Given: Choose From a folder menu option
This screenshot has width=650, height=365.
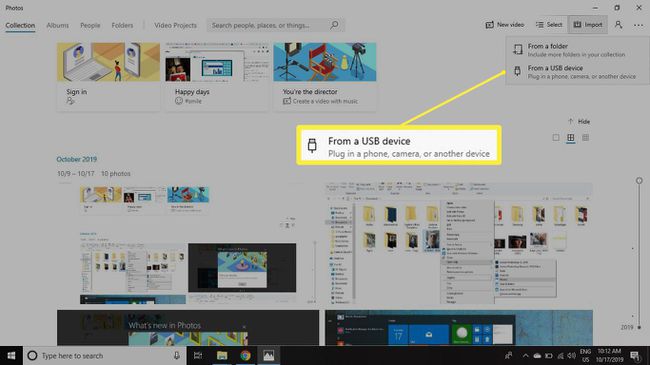Looking at the screenshot, I should tap(576, 50).
